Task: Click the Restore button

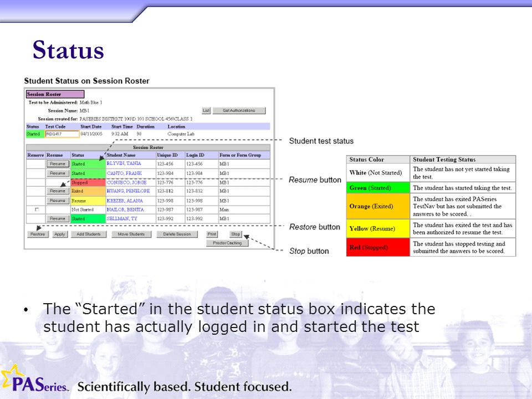Action: click(38, 234)
